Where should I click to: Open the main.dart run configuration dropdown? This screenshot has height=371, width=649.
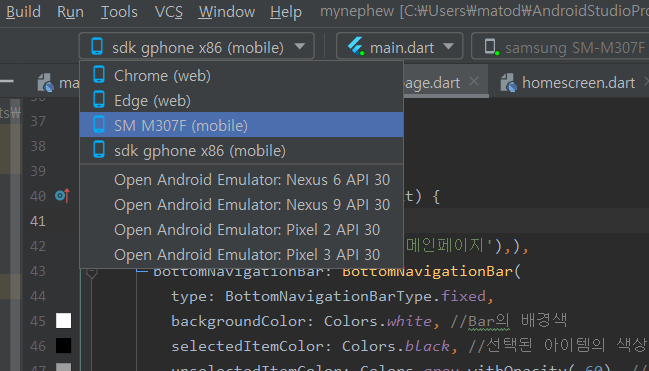(399, 47)
